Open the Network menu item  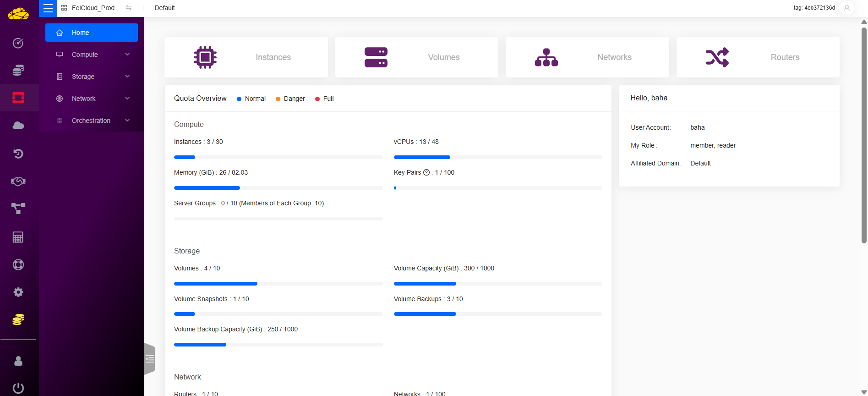click(x=92, y=99)
